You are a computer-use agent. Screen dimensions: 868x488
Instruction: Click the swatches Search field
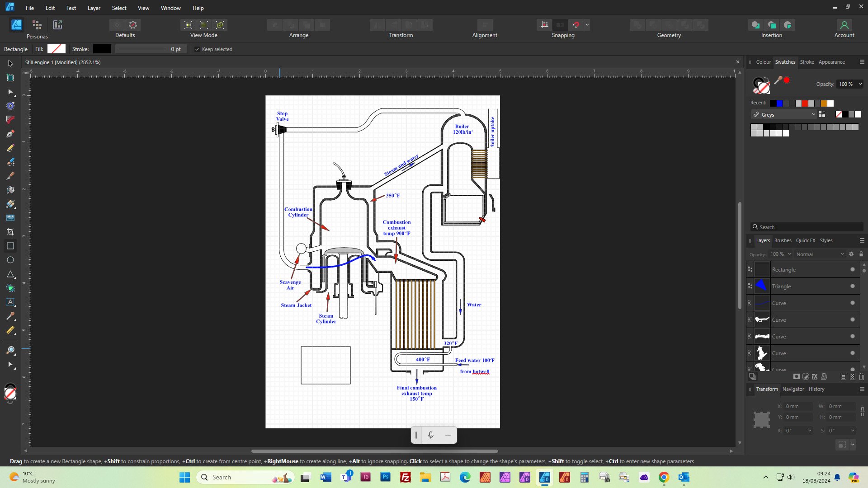pos(807,227)
